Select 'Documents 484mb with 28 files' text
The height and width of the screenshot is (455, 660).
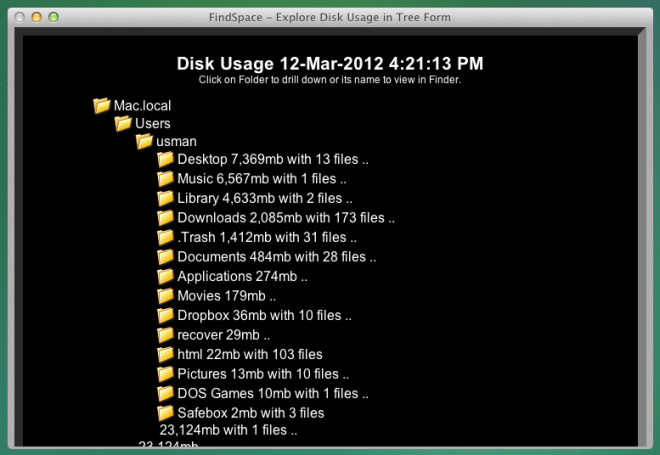[277, 256]
